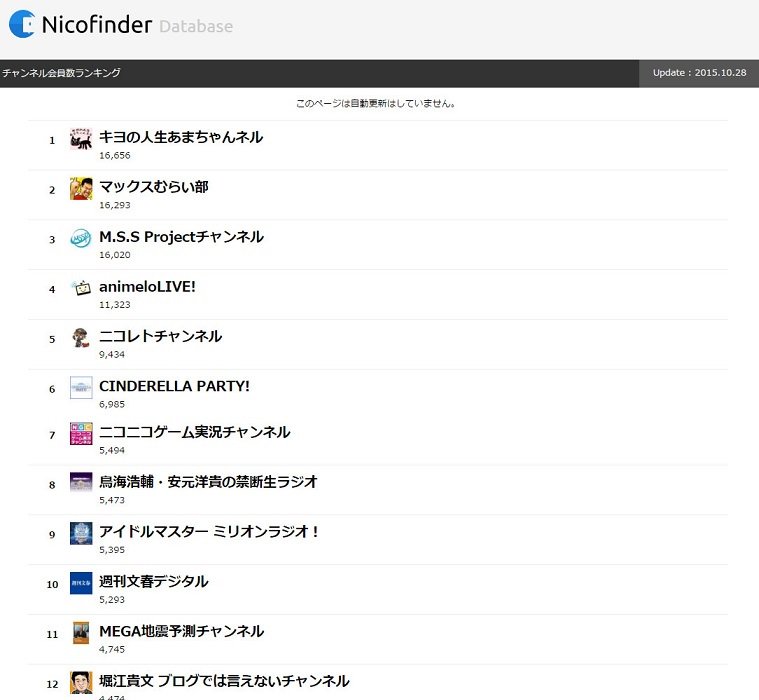Open マックスむらい部 channel avatar

click(81, 189)
